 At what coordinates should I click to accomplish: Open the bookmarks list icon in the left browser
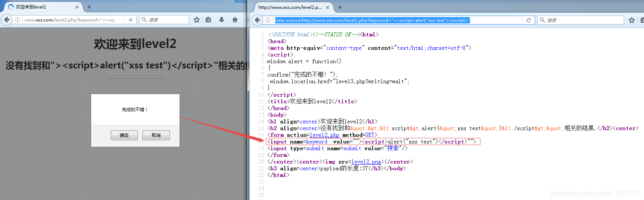[x=208, y=20]
